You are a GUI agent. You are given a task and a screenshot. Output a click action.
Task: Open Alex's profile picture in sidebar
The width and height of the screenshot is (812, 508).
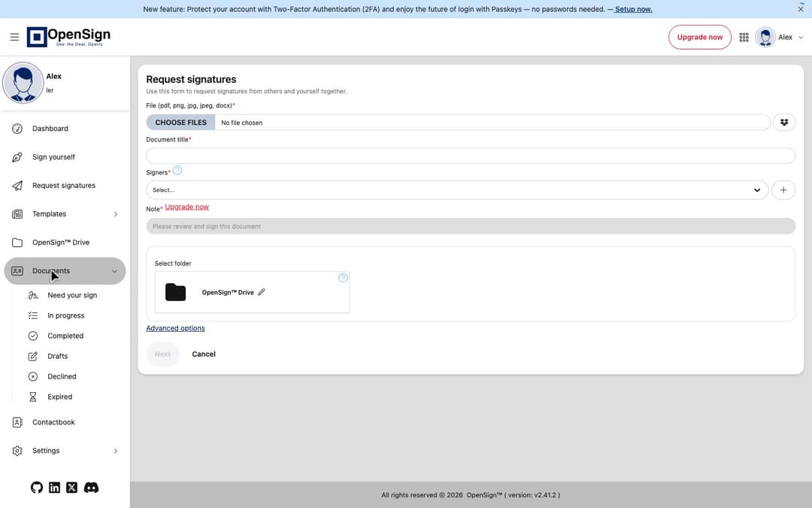coord(23,83)
